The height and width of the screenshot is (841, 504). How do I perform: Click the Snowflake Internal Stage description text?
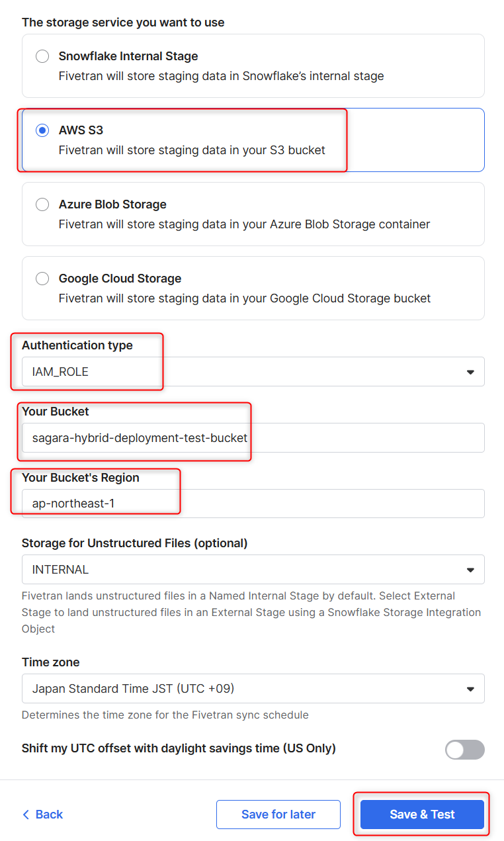point(221,76)
